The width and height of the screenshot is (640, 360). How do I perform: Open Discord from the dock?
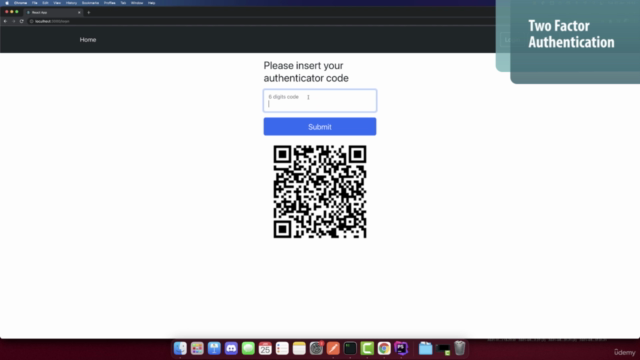[x=231, y=348]
